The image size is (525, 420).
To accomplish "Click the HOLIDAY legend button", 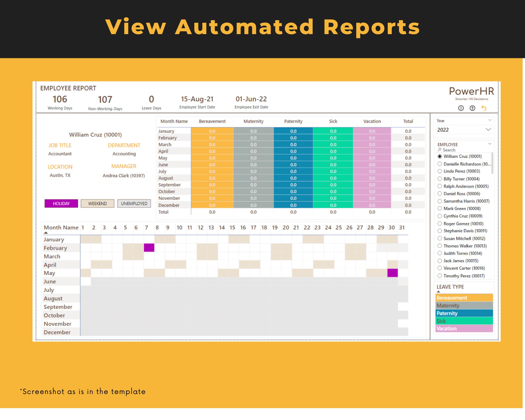I will [x=61, y=203].
